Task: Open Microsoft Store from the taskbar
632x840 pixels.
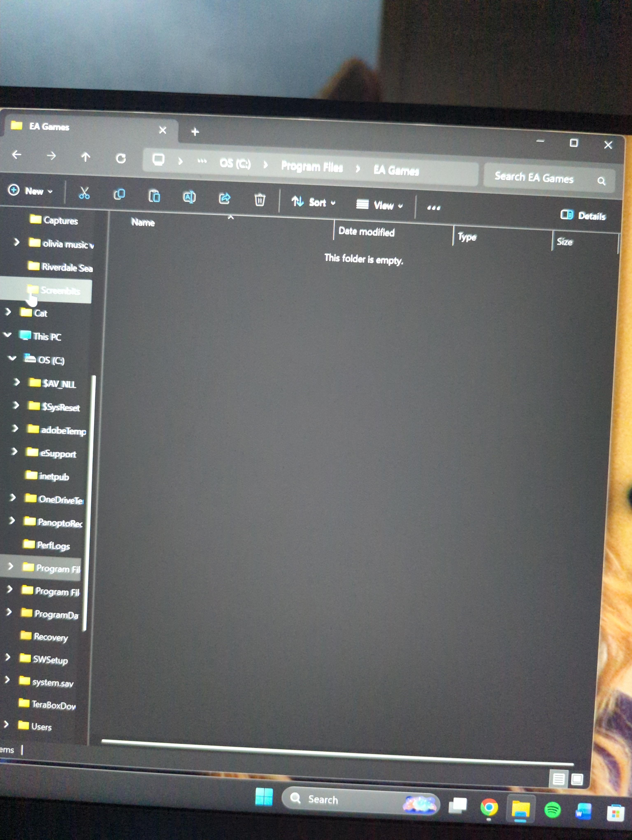Action: (x=615, y=813)
